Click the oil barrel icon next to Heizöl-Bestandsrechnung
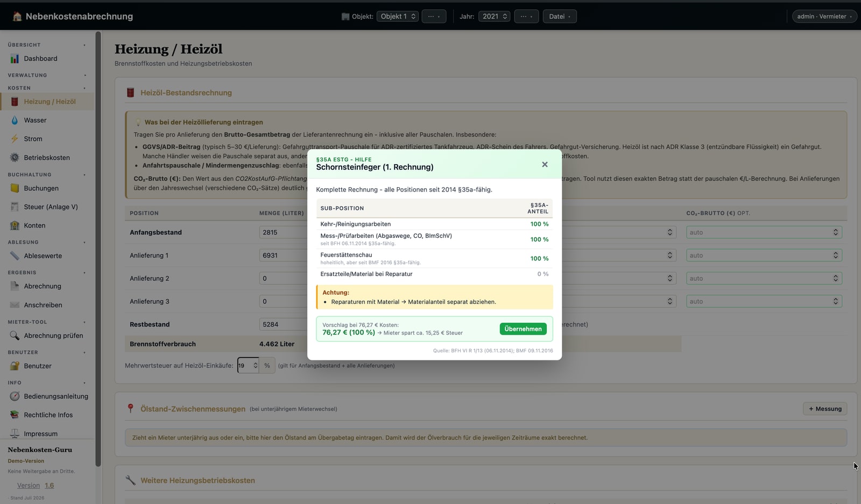861x504 pixels. click(x=130, y=93)
